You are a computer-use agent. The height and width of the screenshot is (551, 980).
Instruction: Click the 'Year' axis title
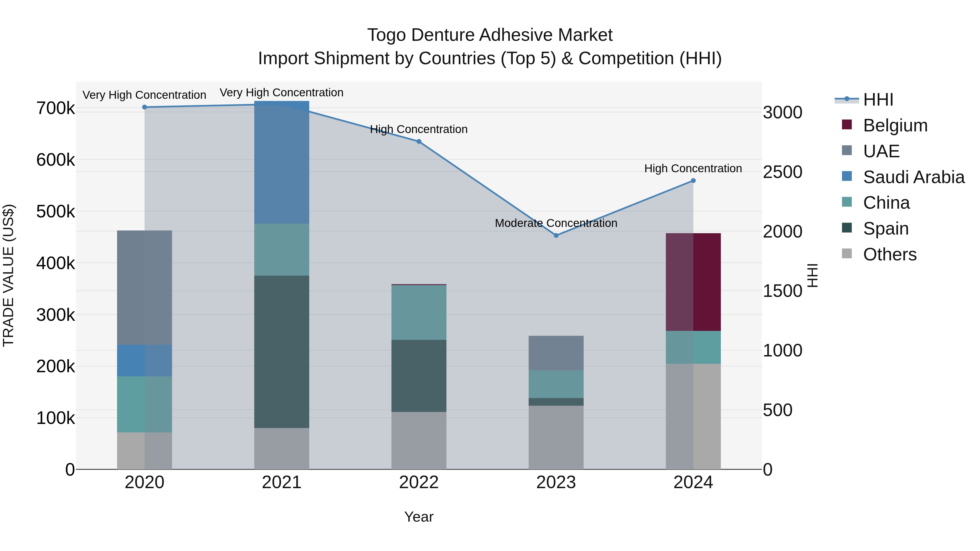tap(419, 517)
